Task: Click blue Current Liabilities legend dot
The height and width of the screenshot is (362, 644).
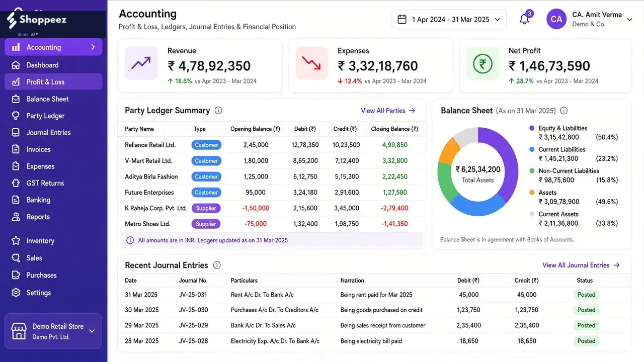Action: [532, 149]
